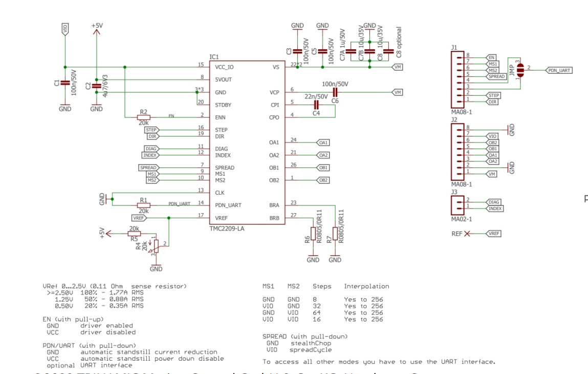Click the IC1 reference label
This screenshot has width=588, height=374.
coord(214,57)
